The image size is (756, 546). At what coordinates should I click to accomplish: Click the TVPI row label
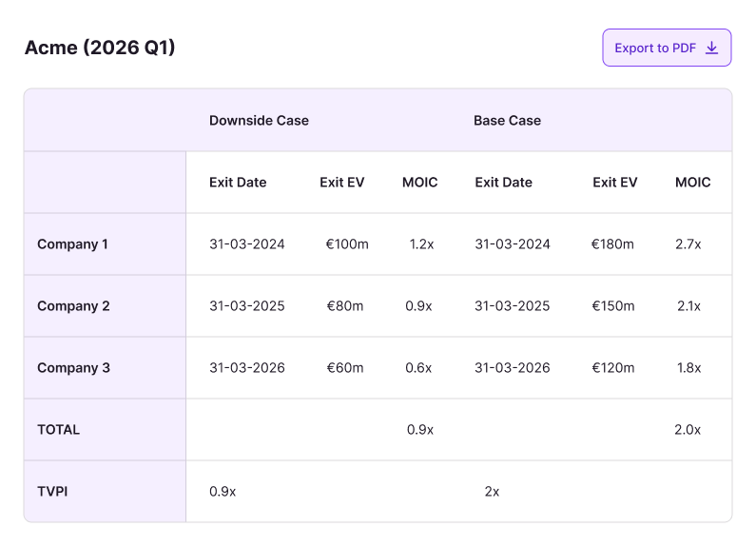click(x=52, y=492)
